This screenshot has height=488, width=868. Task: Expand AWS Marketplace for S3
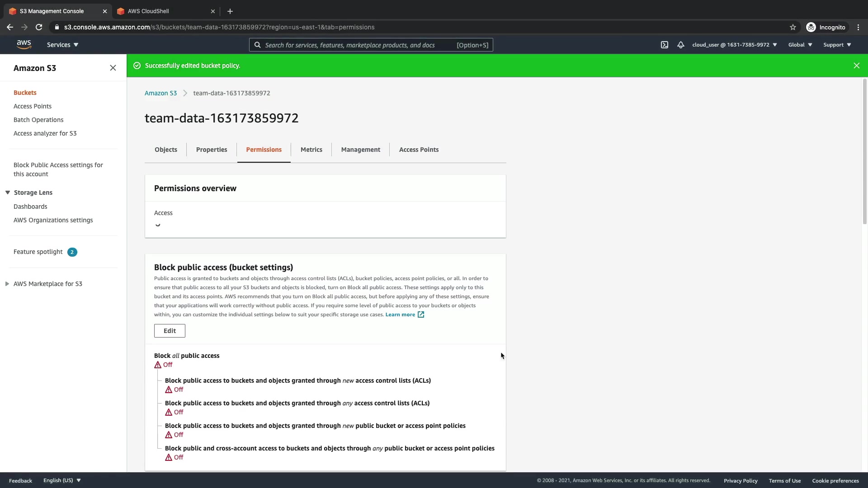pos(7,284)
